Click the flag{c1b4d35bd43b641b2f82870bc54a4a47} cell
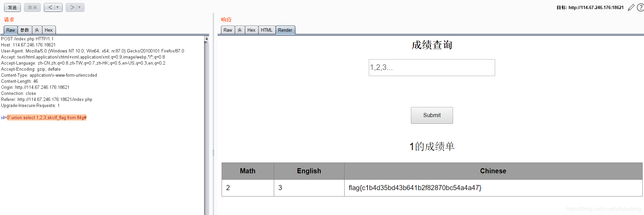 (x=493, y=188)
